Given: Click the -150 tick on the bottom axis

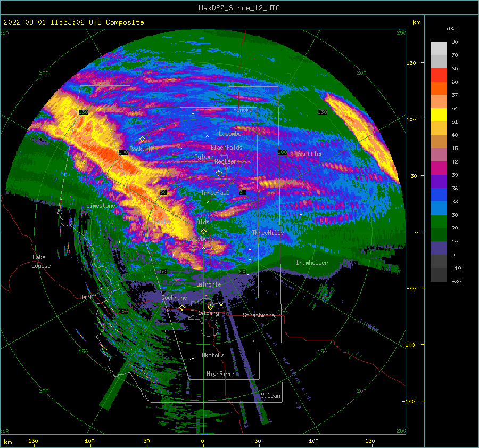Looking at the screenshot, I should (31, 441).
